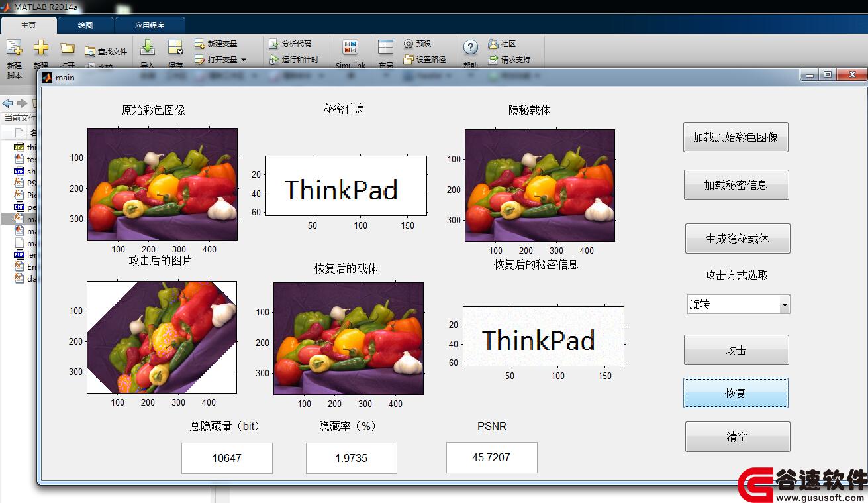Select the function file starting with 'Pic'
The image size is (868, 503).
point(24,195)
